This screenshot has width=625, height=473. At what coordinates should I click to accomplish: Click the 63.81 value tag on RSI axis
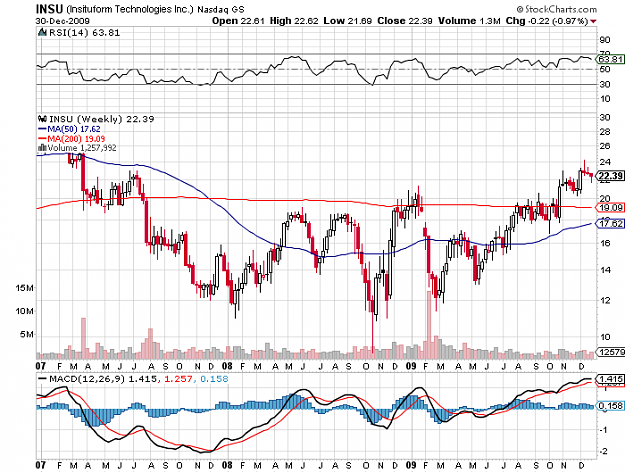[611, 59]
